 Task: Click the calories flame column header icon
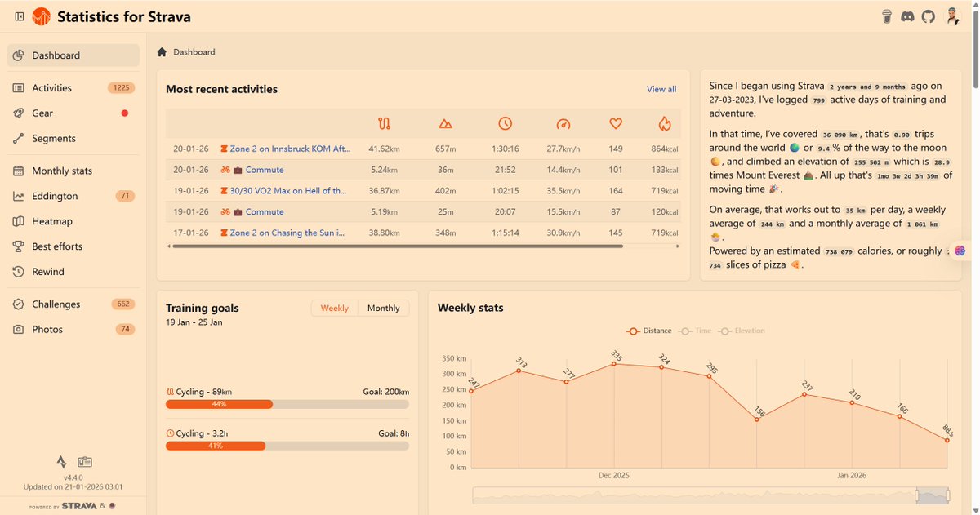point(665,124)
